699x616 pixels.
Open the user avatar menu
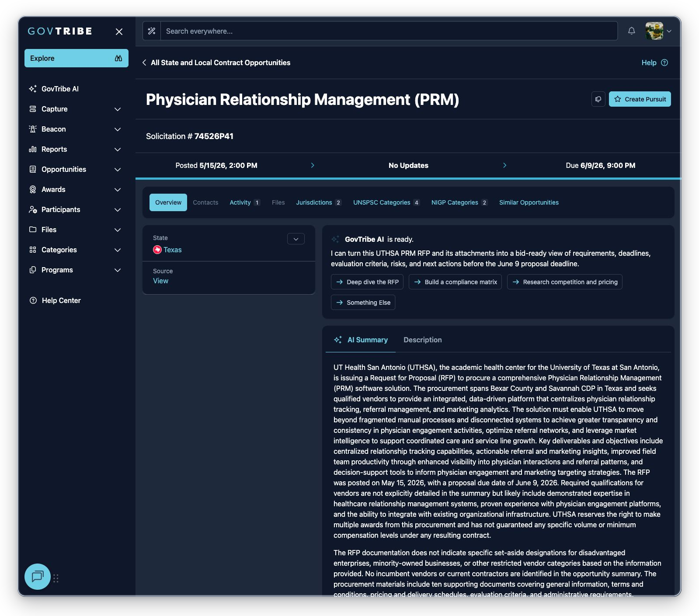658,31
